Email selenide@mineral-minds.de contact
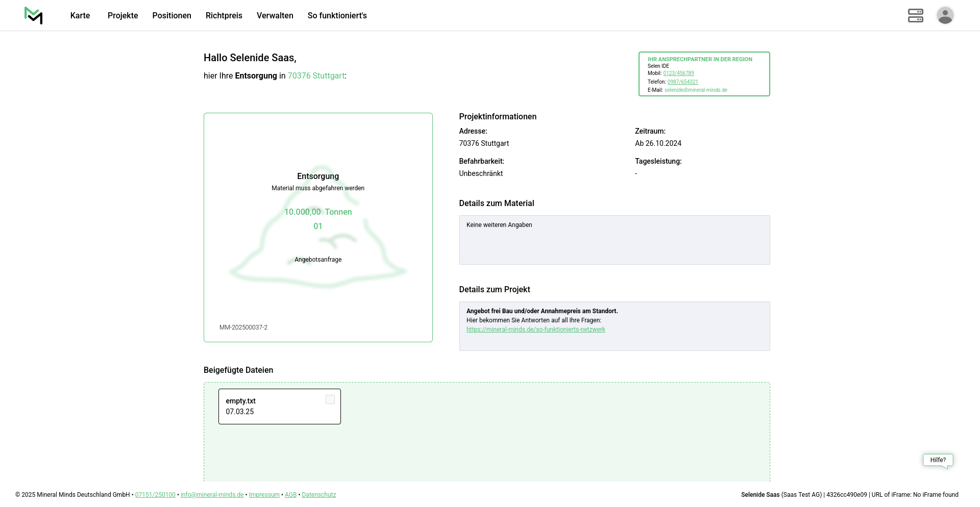980x507 pixels. [x=696, y=90]
